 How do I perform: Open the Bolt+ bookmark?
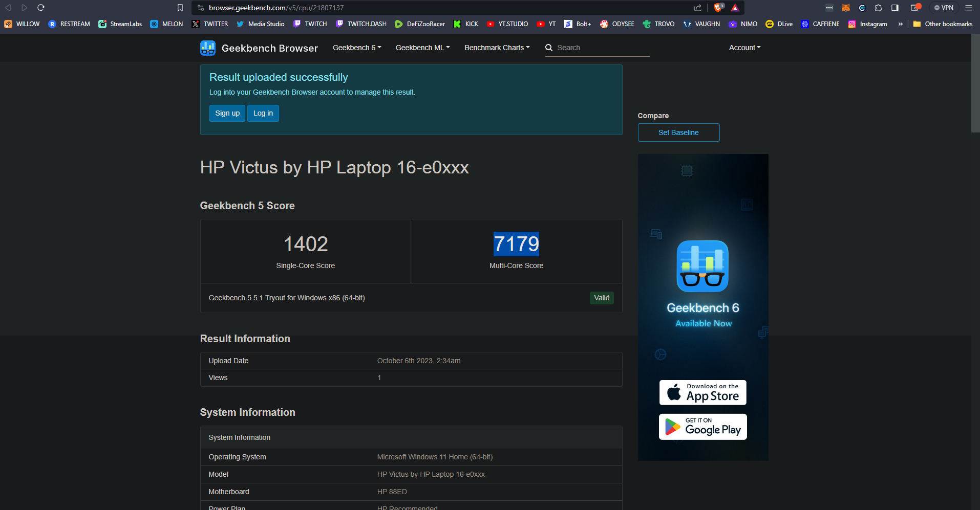578,24
